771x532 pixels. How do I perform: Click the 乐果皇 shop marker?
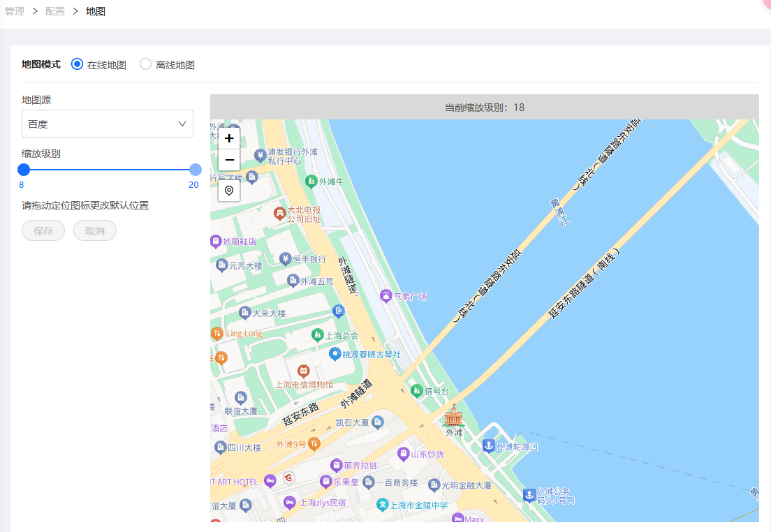point(326,481)
